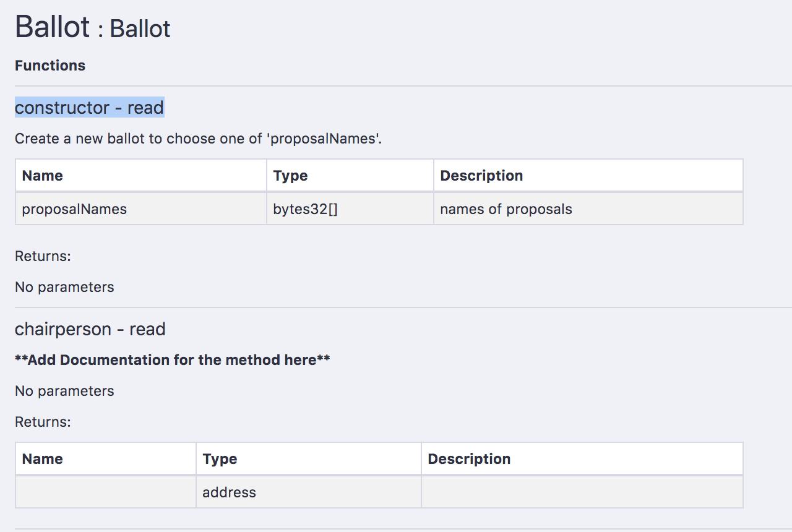Click the 'names of proposals' description cell
This screenshot has height=532, width=792.
coord(588,209)
